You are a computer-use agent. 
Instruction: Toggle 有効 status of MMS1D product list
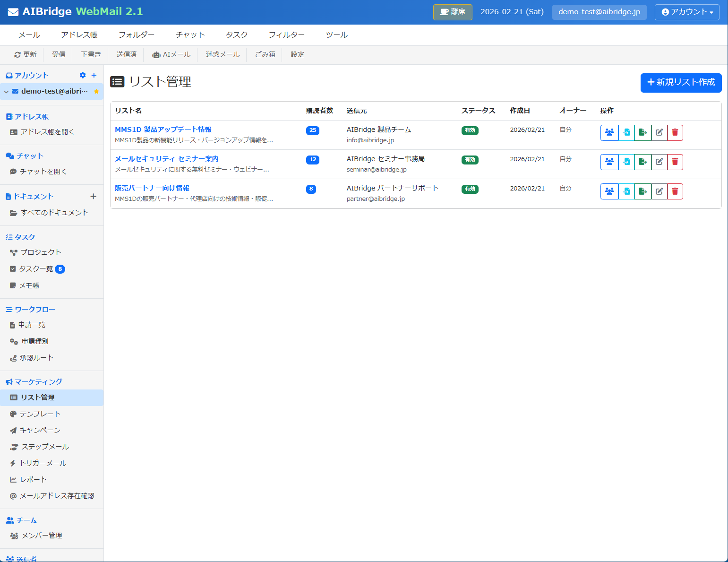point(470,130)
